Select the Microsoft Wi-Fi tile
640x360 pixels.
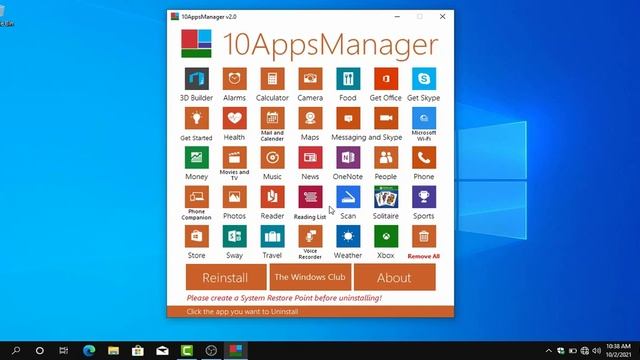(x=424, y=118)
